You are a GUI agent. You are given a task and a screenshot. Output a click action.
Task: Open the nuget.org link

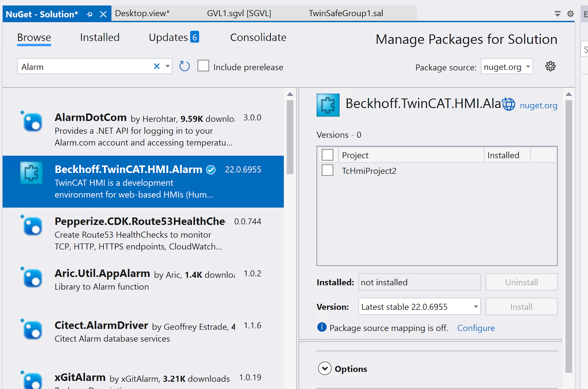click(538, 105)
